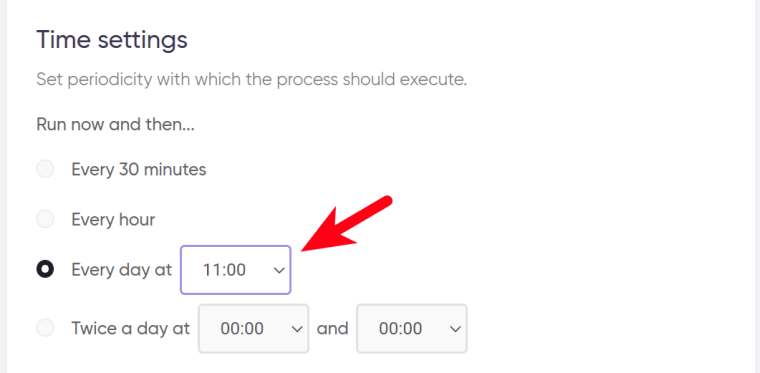Screen dimensions: 760x373
Task: Click the 'Every day at' label text
Action: pyautogui.click(x=122, y=270)
